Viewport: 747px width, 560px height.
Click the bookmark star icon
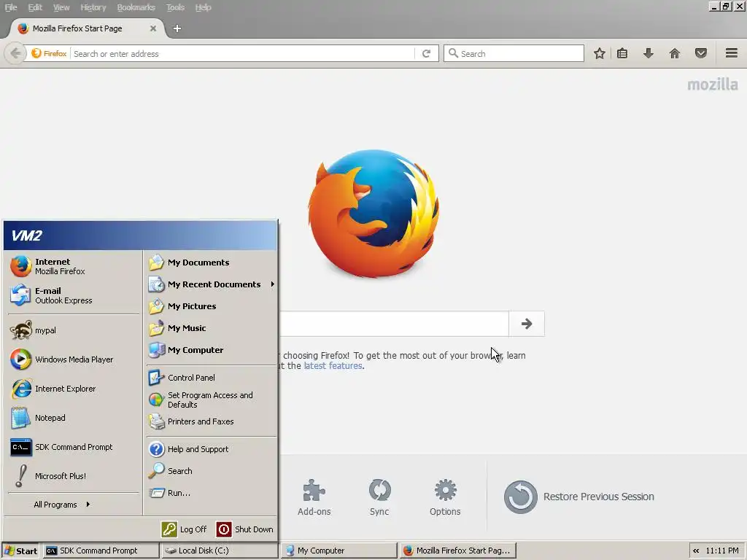(600, 53)
